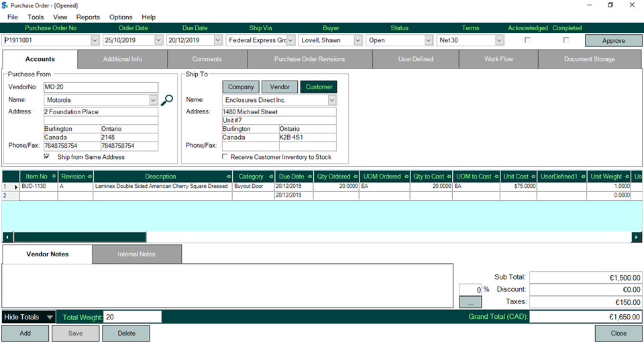
Task: Enable Receive Customer Inventory to Stock
Action: click(225, 157)
